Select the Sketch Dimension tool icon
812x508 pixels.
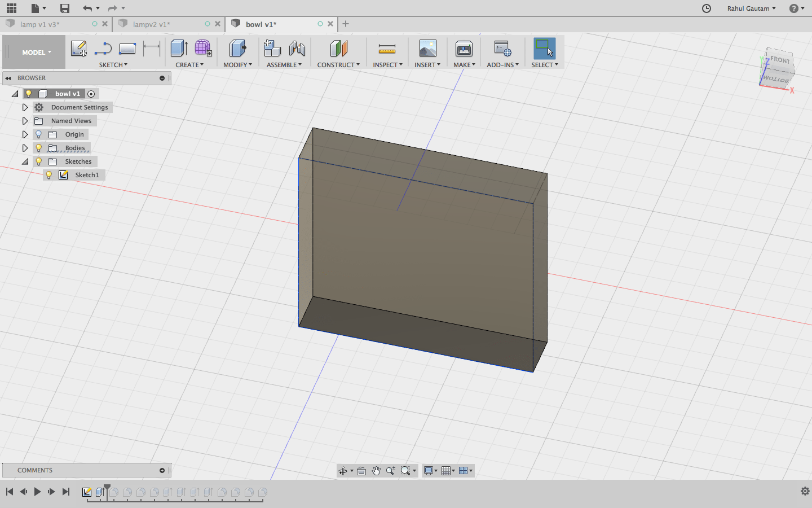coord(152,49)
